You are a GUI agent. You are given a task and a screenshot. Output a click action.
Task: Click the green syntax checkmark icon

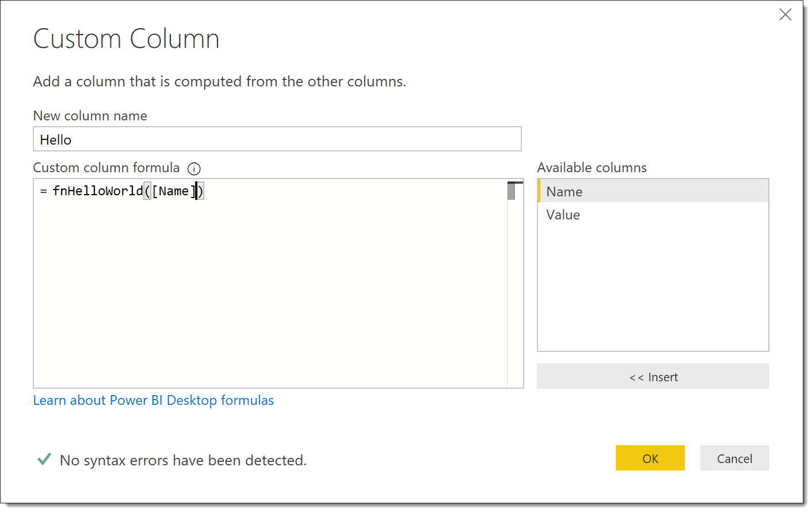(44, 459)
